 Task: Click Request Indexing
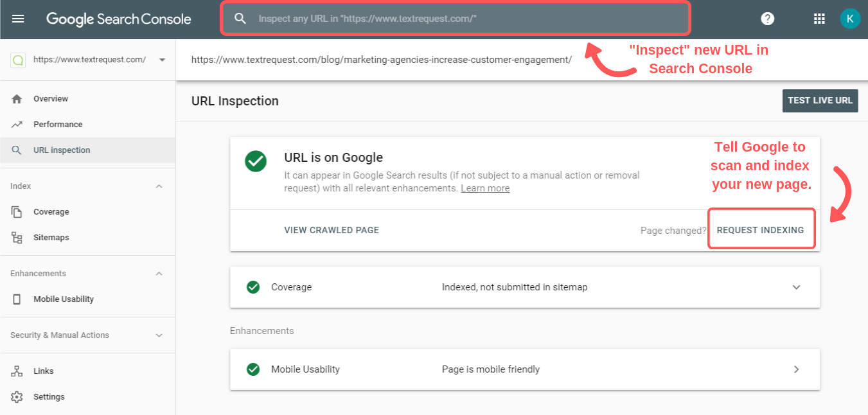[760, 230]
